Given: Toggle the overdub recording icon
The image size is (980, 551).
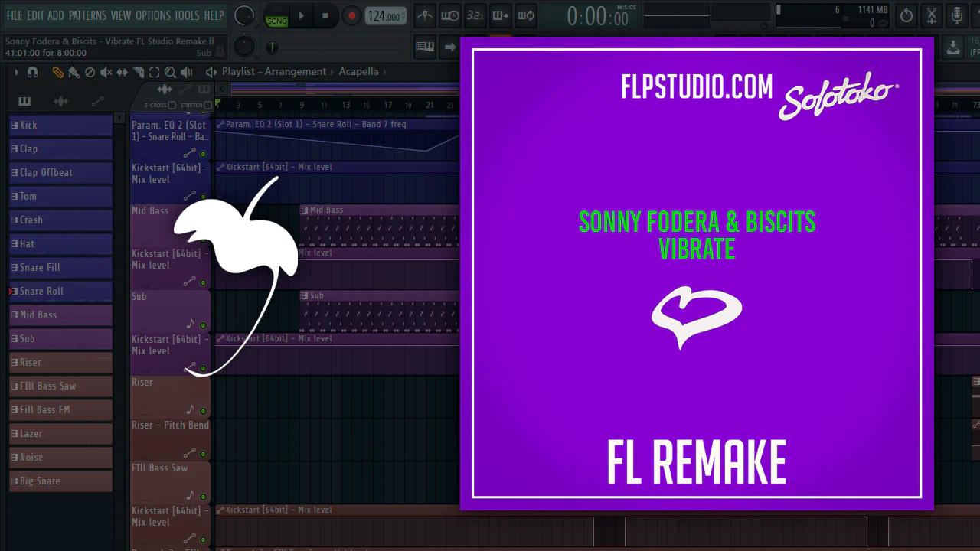Looking at the screenshot, I should pos(500,15).
